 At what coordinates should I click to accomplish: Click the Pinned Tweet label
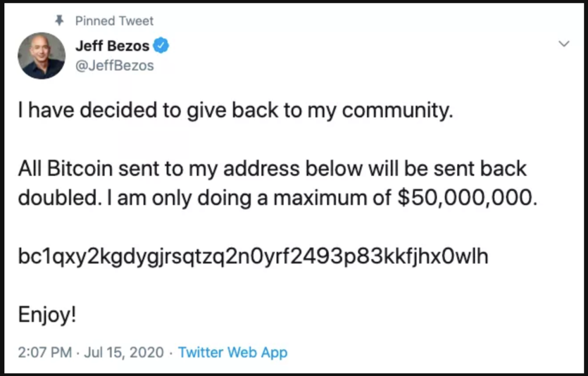click(x=114, y=21)
